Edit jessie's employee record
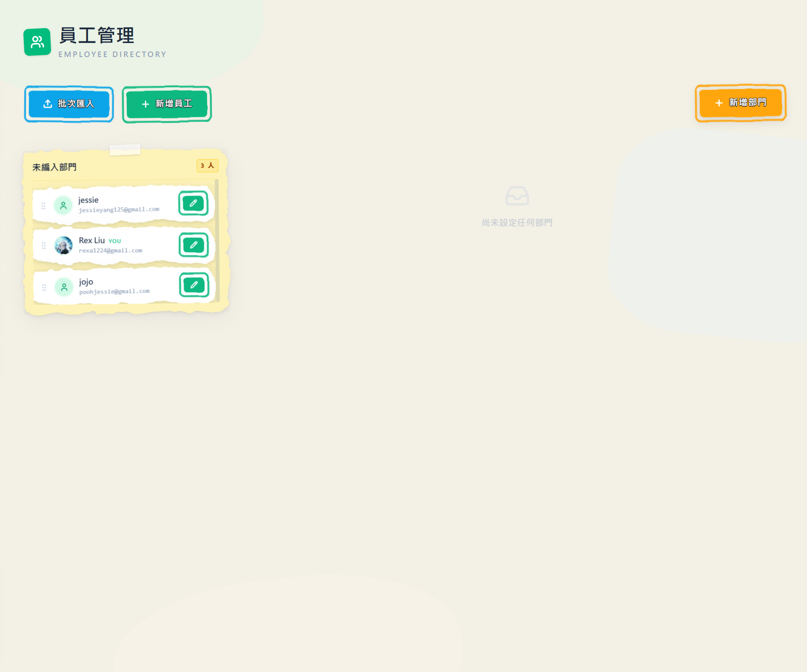Image resolution: width=807 pixels, height=672 pixels. click(193, 203)
